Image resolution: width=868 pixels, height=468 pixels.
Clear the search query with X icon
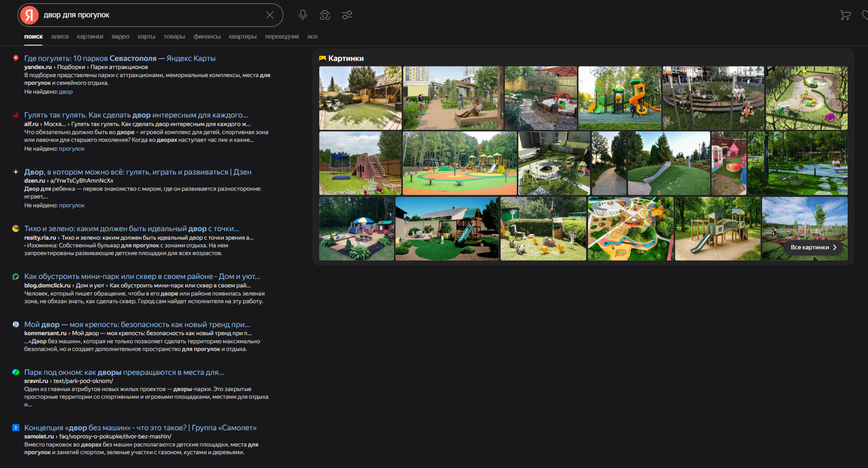coord(270,15)
